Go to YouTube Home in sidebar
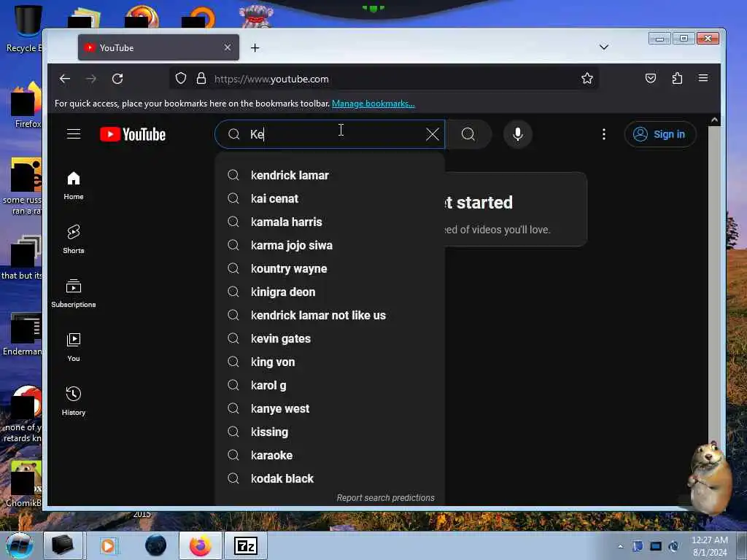The image size is (747, 560). [74, 186]
